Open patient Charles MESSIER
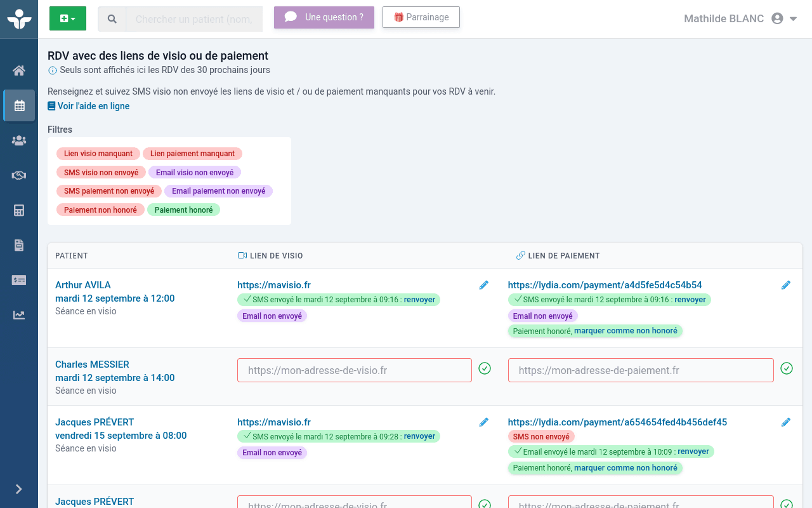The image size is (812, 508). 92,364
